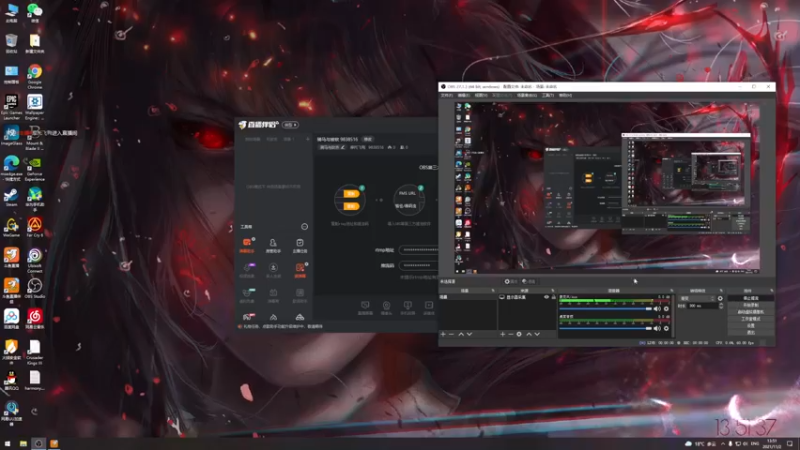Screen dimensions: 800x450
Task: Click the upper orange copy button
Action: [351, 194]
